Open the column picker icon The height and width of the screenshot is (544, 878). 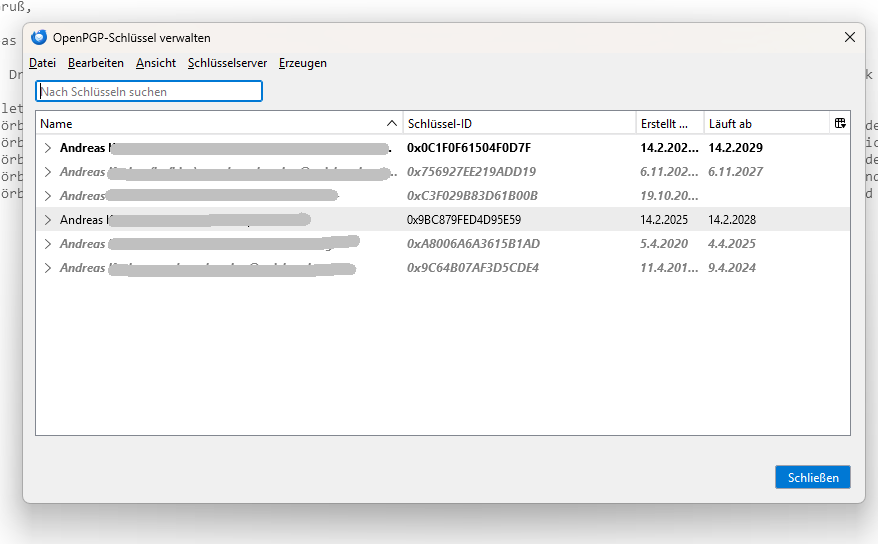[x=840, y=123]
